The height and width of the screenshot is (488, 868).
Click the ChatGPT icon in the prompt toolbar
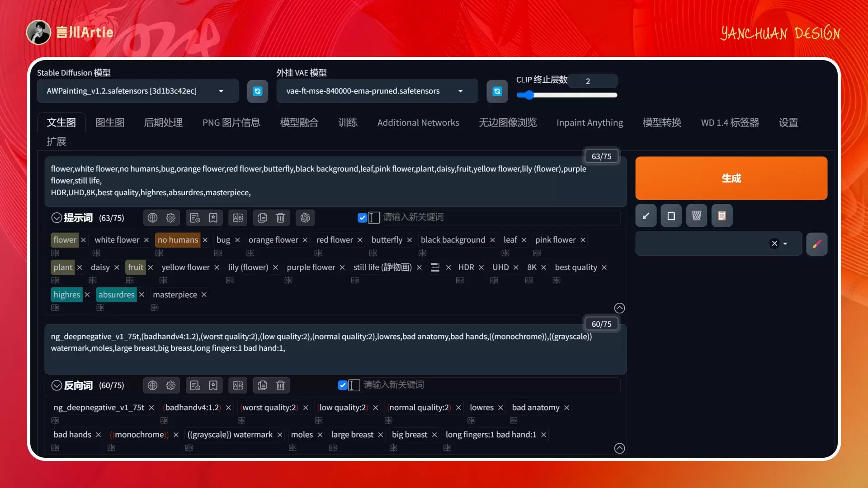[305, 218]
